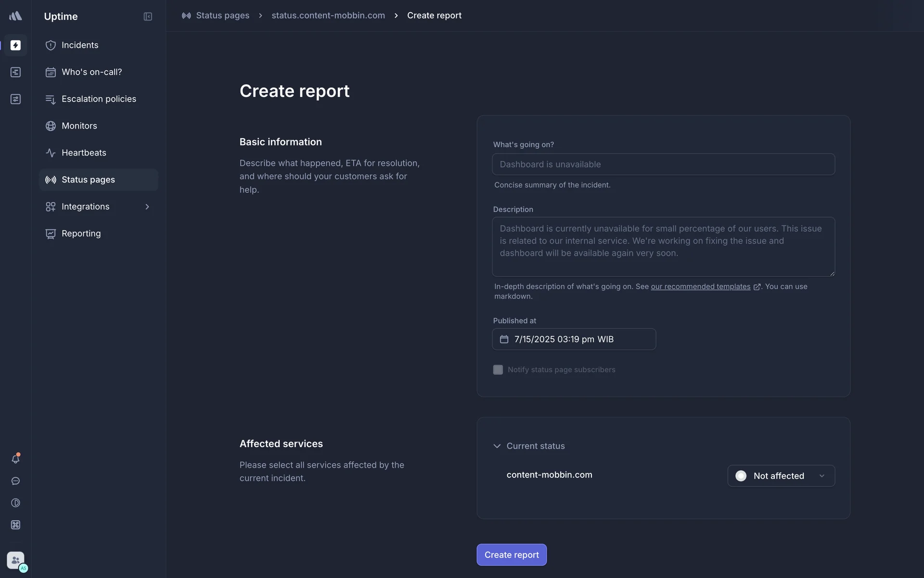
Task: Open the notifications bell icon
Action: click(x=15, y=459)
